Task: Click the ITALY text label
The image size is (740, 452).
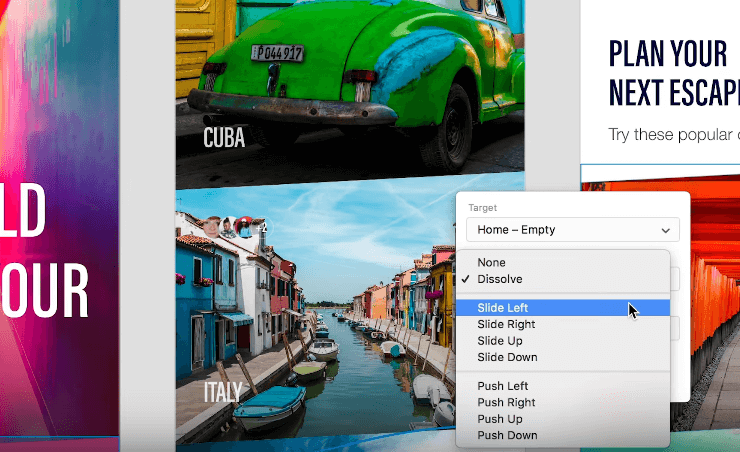Action: click(x=223, y=392)
